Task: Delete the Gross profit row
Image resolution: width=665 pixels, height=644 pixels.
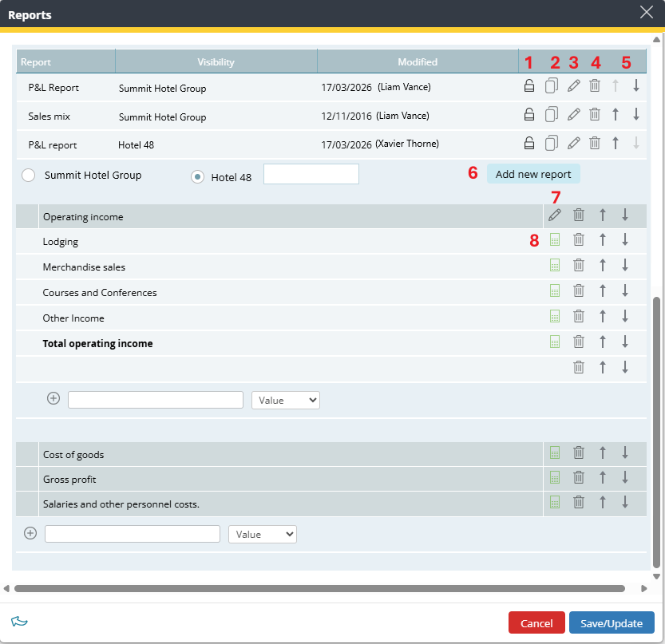Action: pos(579,478)
